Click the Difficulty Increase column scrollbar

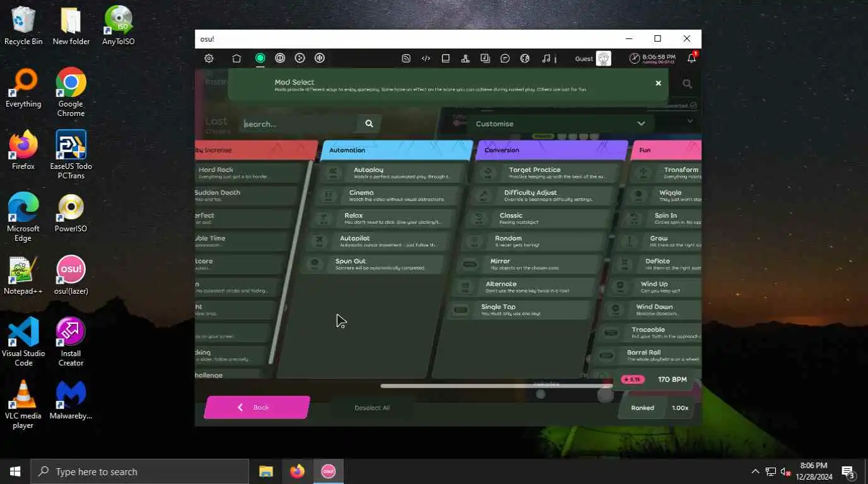pos(291,263)
